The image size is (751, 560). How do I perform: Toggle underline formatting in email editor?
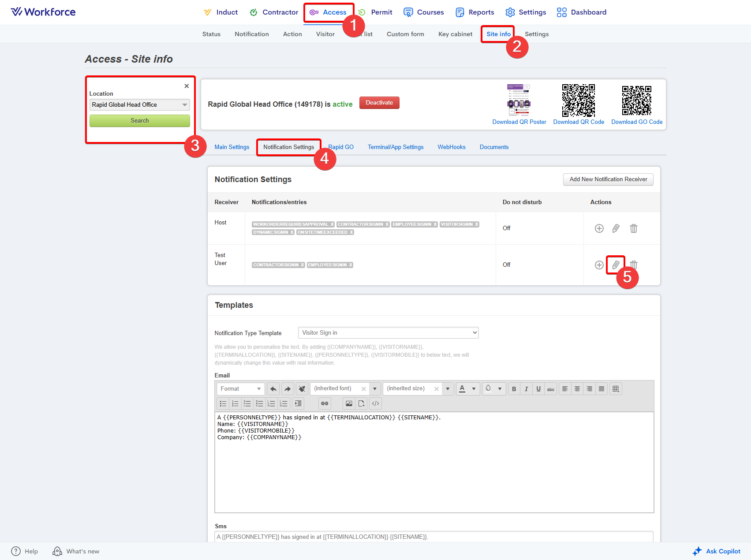pos(538,389)
